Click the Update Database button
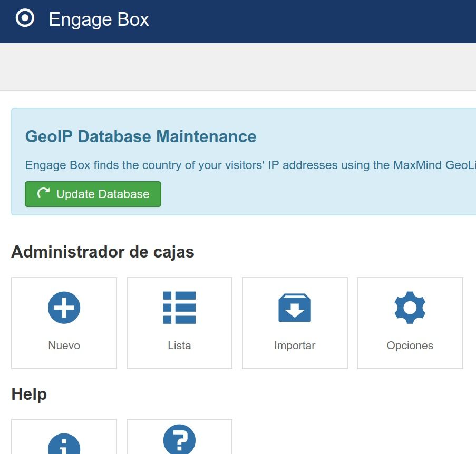 [93, 194]
